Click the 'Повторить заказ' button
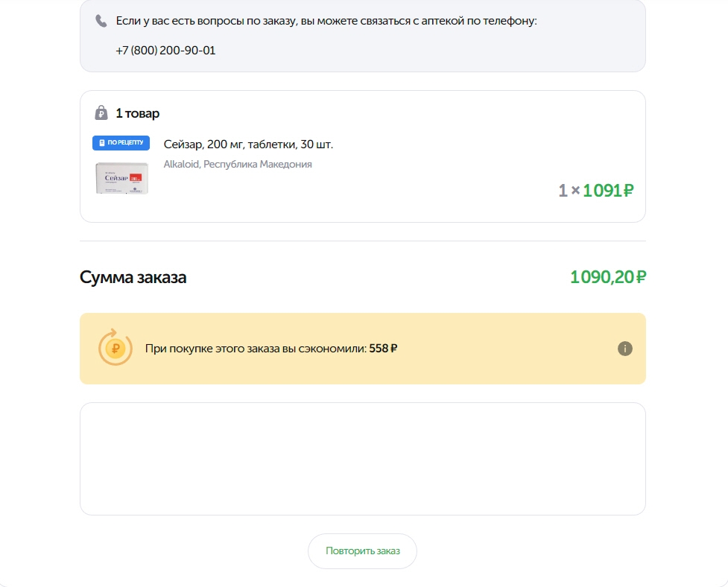This screenshot has width=728, height=587. click(x=363, y=550)
